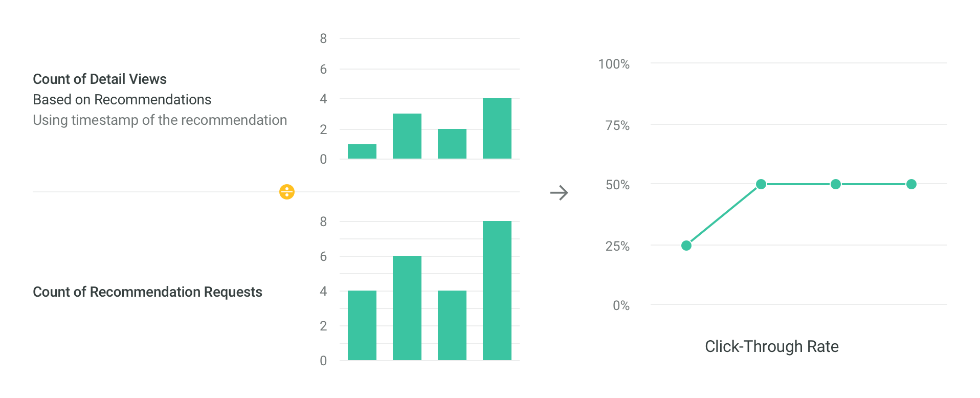Select the last data point on line chart
The width and height of the screenshot is (980, 398).
coord(911,184)
